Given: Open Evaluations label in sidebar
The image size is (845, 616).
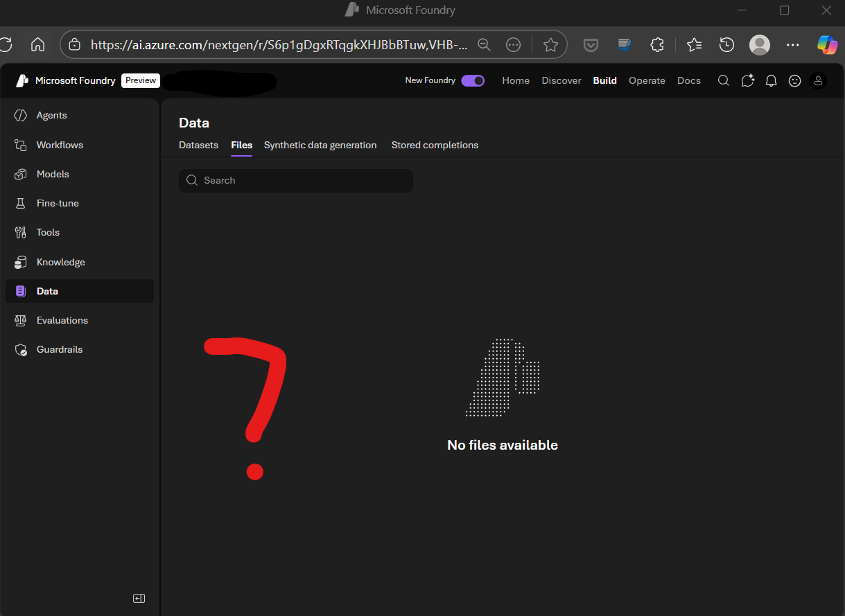Looking at the screenshot, I should click(x=62, y=320).
